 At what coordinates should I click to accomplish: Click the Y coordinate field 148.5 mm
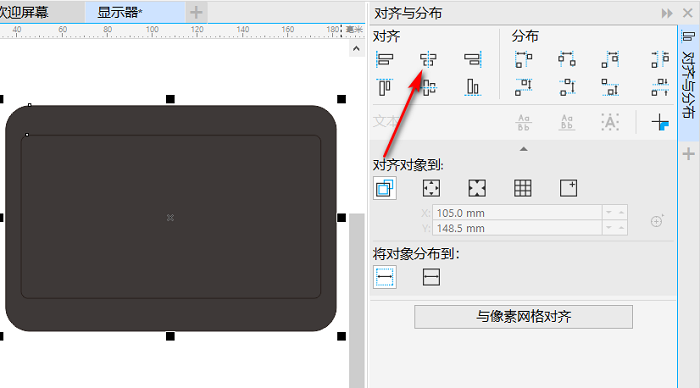click(517, 228)
